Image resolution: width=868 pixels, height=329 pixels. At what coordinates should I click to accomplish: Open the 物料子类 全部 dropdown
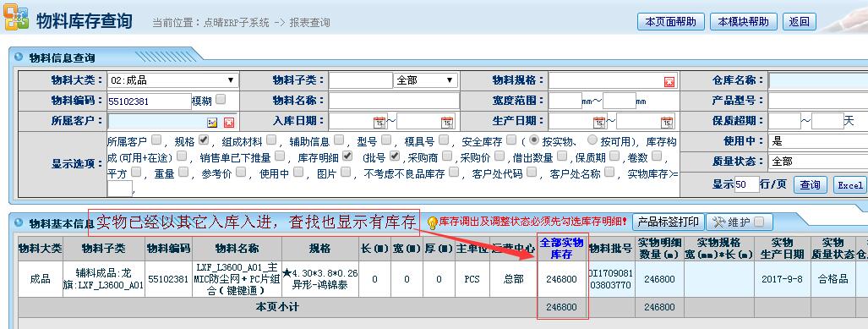pyautogui.click(x=425, y=80)
